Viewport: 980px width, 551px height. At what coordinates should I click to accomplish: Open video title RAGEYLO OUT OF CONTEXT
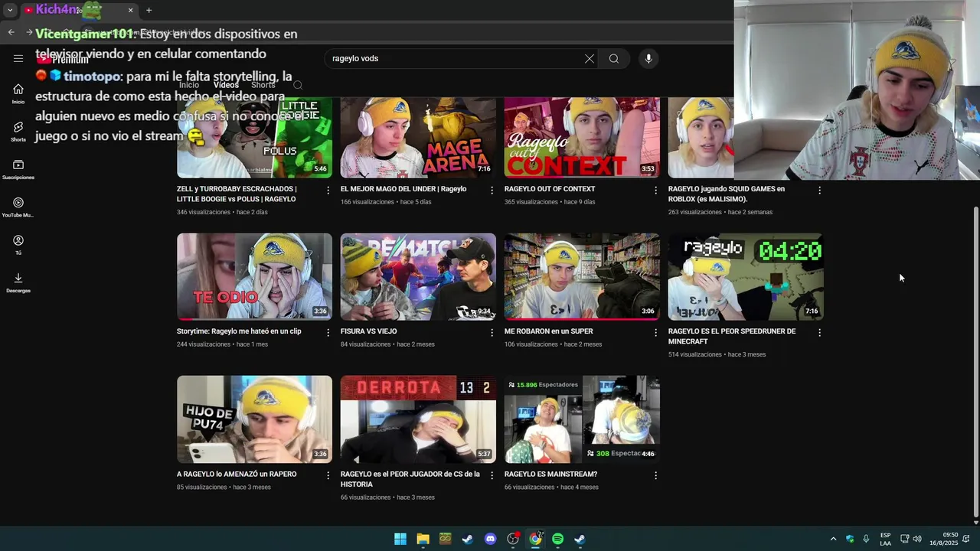(550, 189)
